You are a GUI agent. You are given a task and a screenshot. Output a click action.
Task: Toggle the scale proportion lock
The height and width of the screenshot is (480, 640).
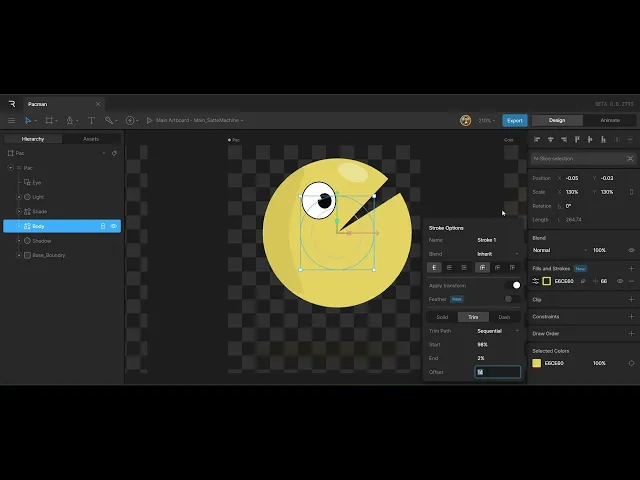coord(631,192)
